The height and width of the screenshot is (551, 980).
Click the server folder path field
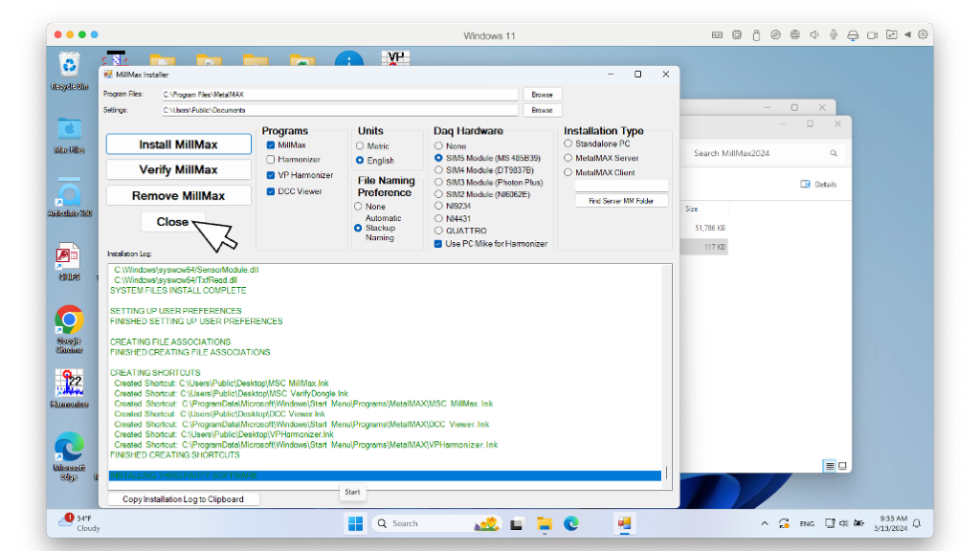[621, 186]
